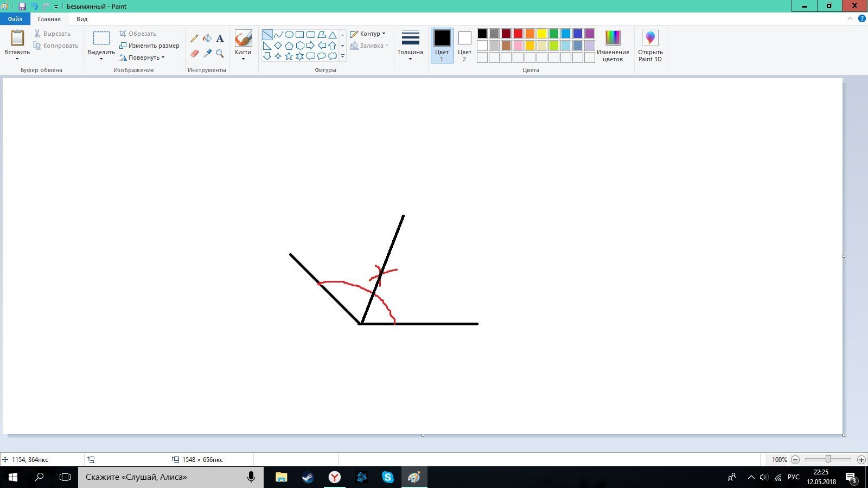The height and width of the screenshot is (488, 868).
Task: Activate Цвет 2 color selector
Action: [464, 46]
